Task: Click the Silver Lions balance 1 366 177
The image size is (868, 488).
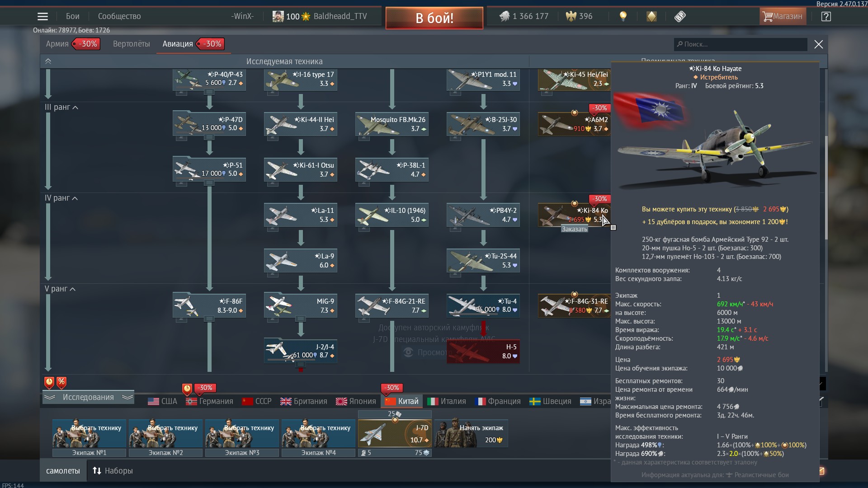Action: click(x=524, y=16)
